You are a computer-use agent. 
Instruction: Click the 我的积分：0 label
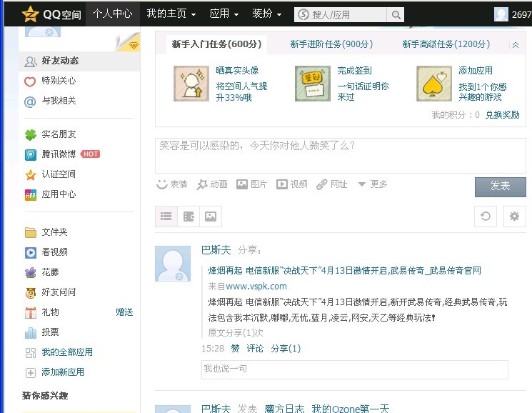456,115
